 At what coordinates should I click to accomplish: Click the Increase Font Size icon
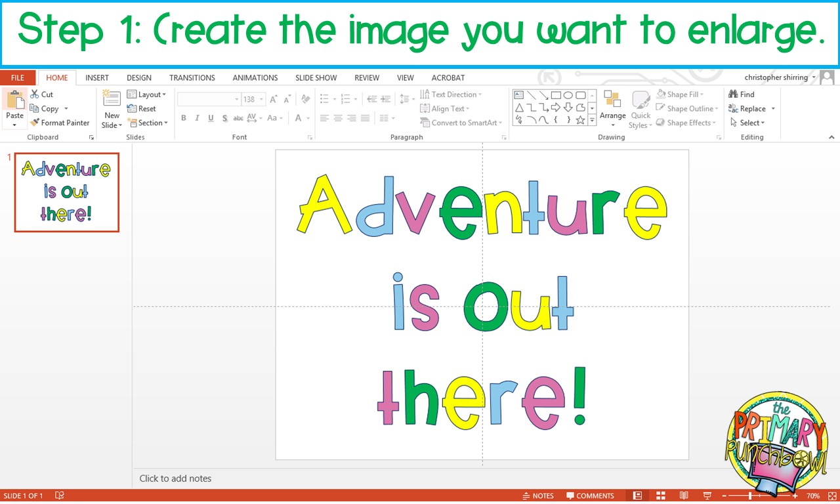tap(274, 99)
